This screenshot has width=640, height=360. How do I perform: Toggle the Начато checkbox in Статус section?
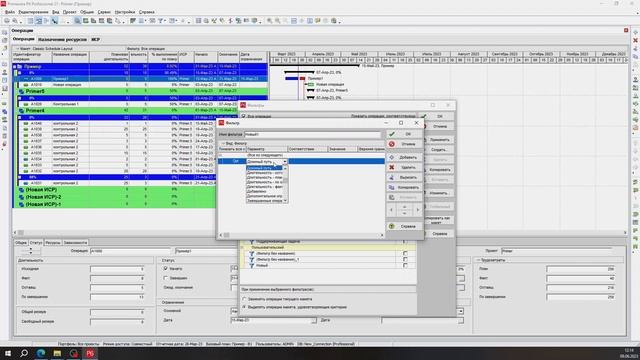point(166,269)
